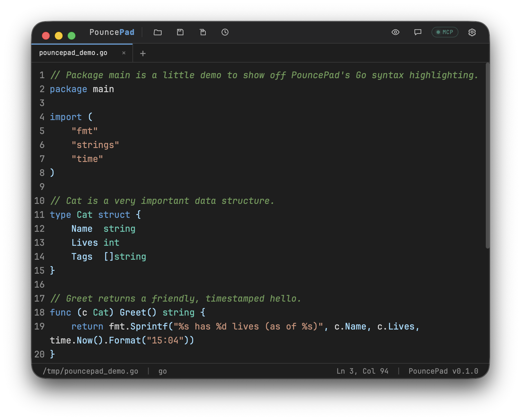521x420 pixels.
Task: Open settings with the gear icon
Action: (x=472, y=32)
